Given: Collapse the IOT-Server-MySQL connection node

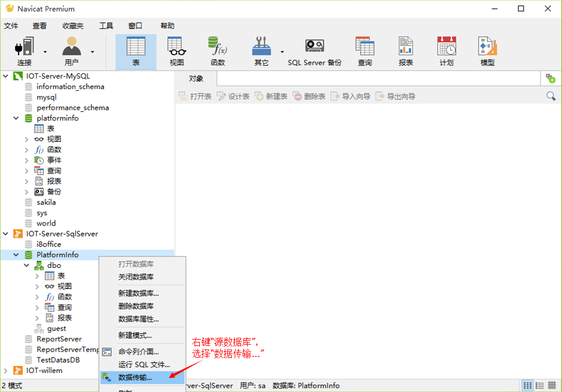Looking at the screenshot, I should pyautogui.click(x=6, y=76).
